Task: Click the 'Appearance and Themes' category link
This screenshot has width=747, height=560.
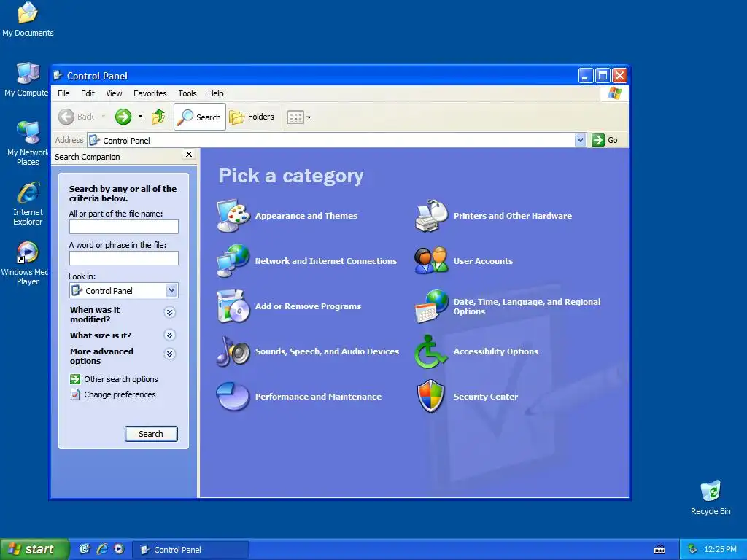Action: 306,216
